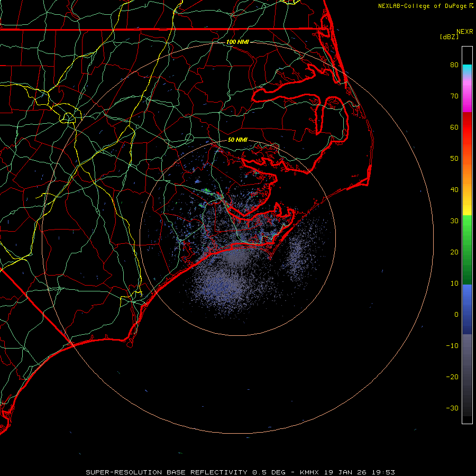Click the 80 value on the dBZ scale
The image size is (476, 476).
tap(454, 65)
